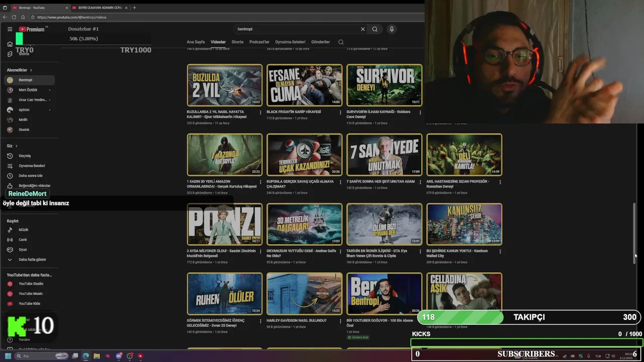
Task: Open KANUNSUZ ŞEHİR video thumbnail
Action: coord(464,224)
